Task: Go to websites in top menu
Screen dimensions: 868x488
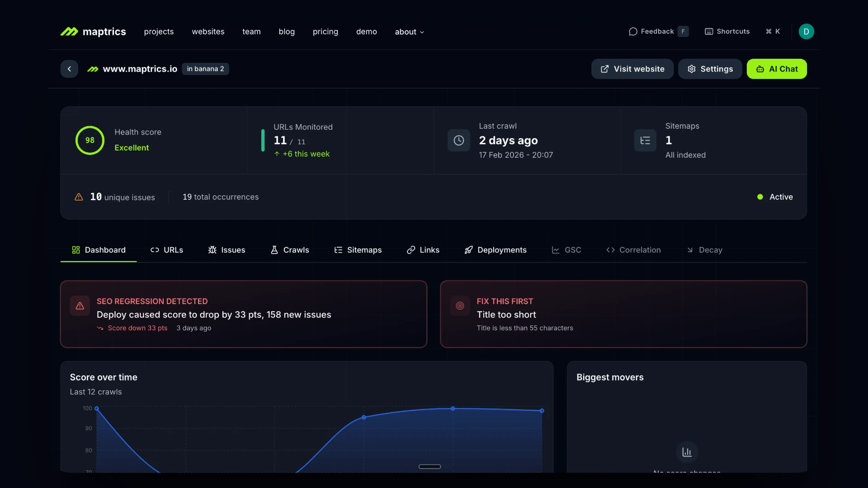Action: point(208,32)
